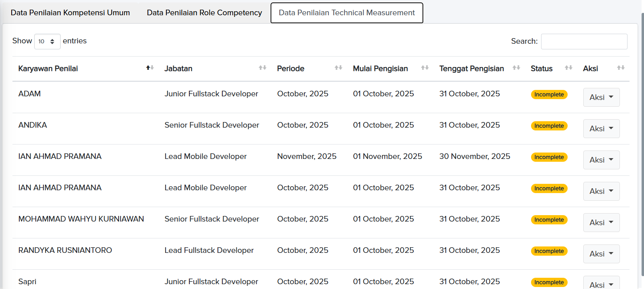Image resolution: width=644 pixels, height=289 pixels.
Task: Click Incomplete status badge for Sapri
Action: pos(549,282)
